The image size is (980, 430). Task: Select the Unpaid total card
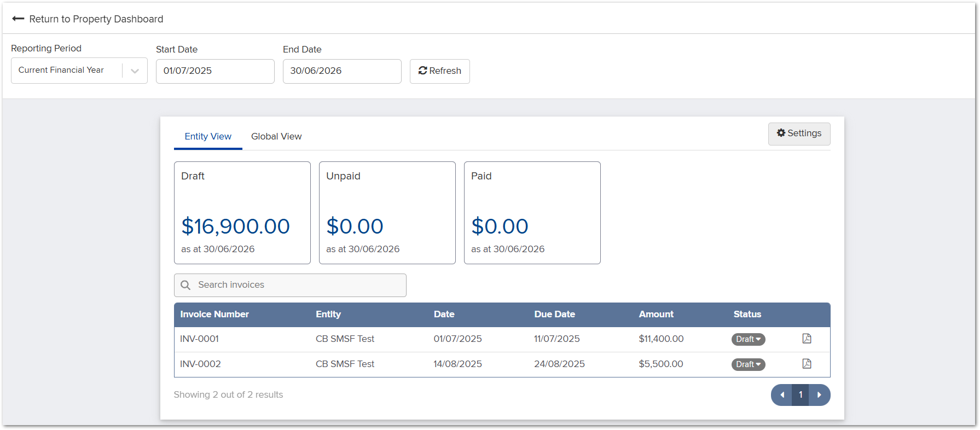(x=387, y=212)
